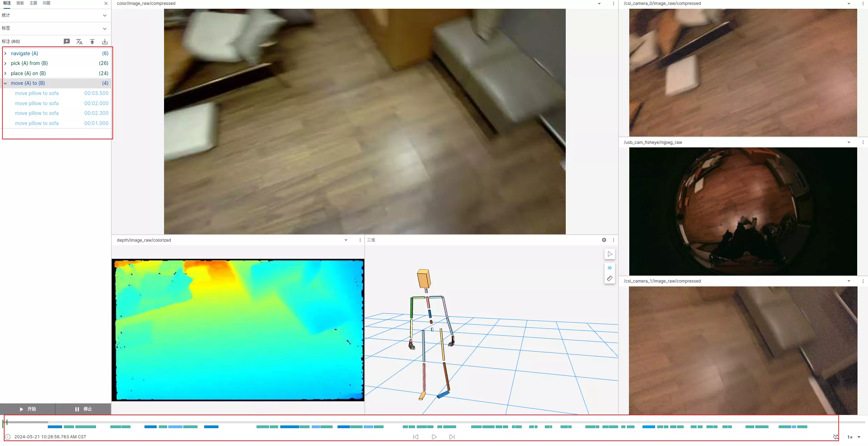The width and height of the screenshot is (868, 446).
Task: Click the 停止 stop button
Action: [83, 409]
